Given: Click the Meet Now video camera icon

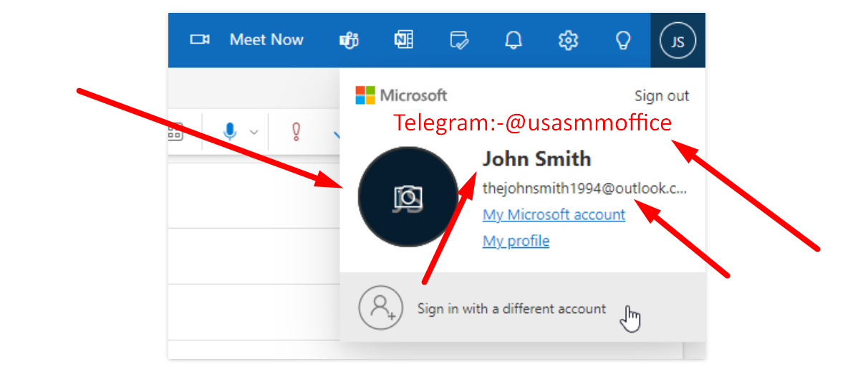Looking at the screenshot, I should 199,40.
